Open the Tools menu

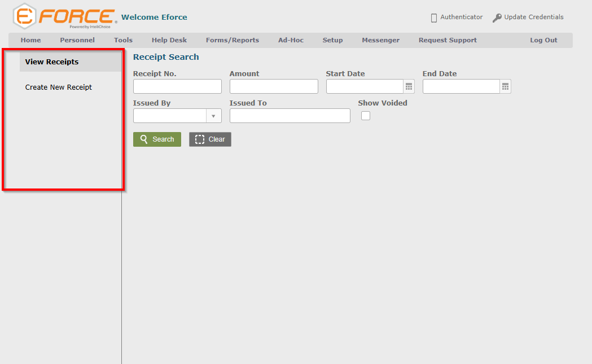point(123,40)
